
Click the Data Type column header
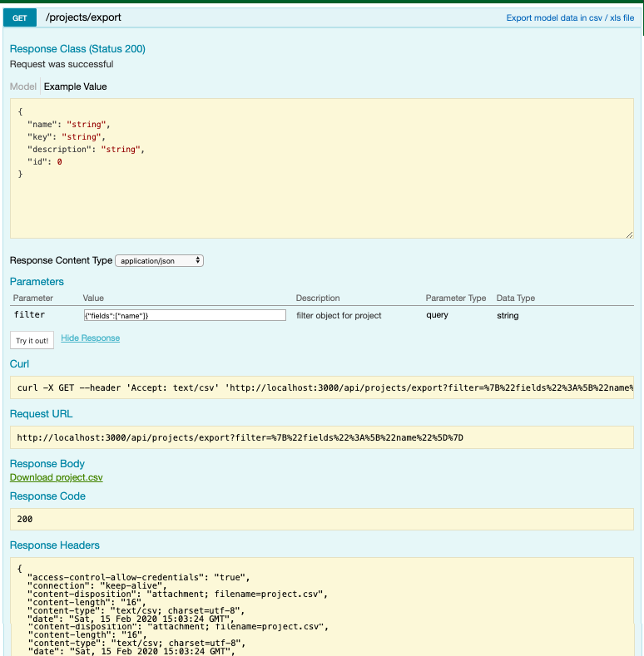[516, 298]
